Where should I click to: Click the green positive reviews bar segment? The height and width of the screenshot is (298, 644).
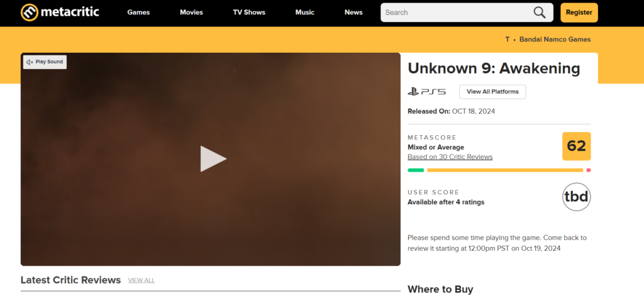point(416,170)
